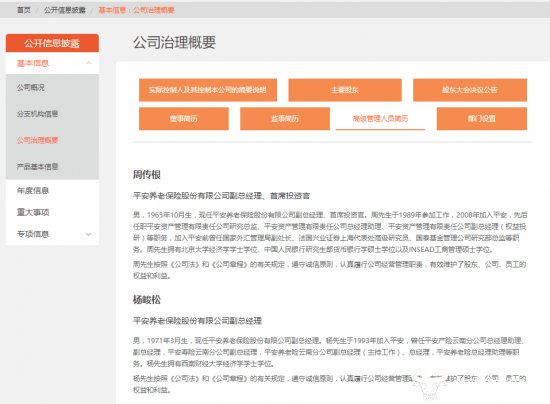The width and height of the screenshot is (550, 404).
Task: Click the paragraph starting 杨先生按照《公司法》
Action: click(329, 384)
